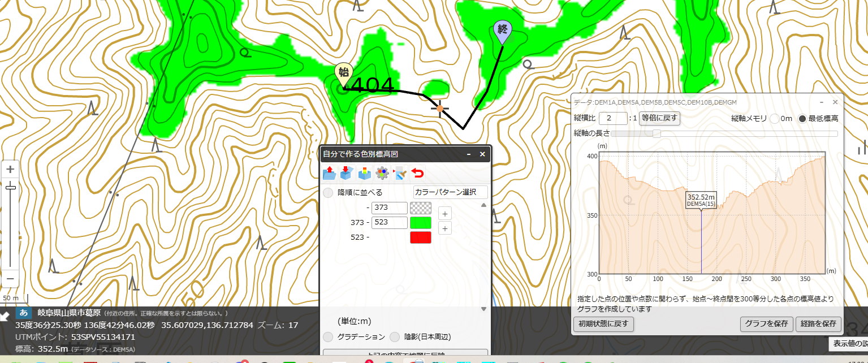The width and height of the screenshot is (868, 363).
Task: Add a color step below 523
Action: [x=445, y=228]
